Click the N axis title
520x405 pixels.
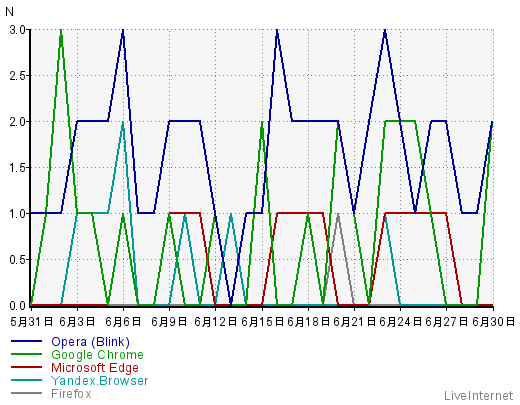click(x=10, y=12)
